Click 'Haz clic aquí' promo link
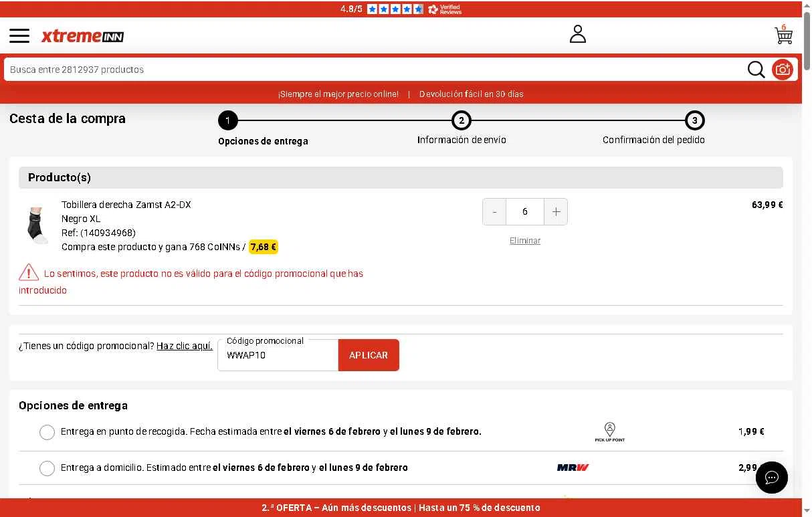 pos(185,346)
